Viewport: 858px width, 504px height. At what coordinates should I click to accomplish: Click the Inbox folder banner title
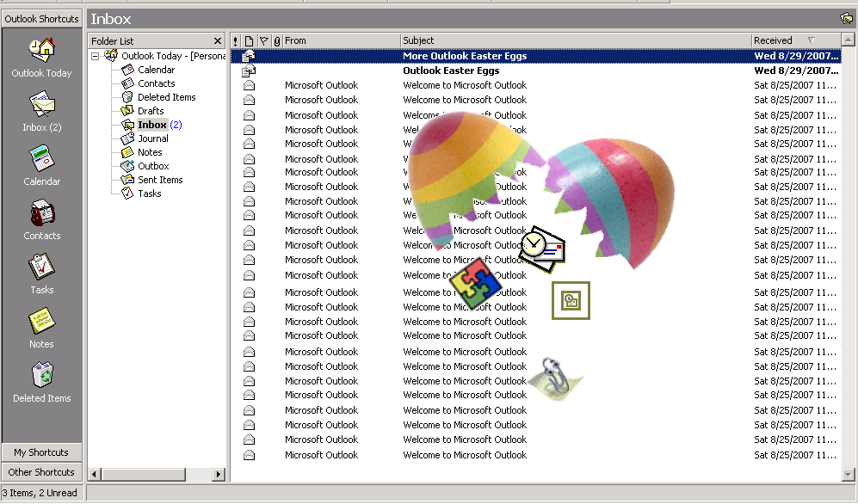pyautogui.click(x=111, y=19)
